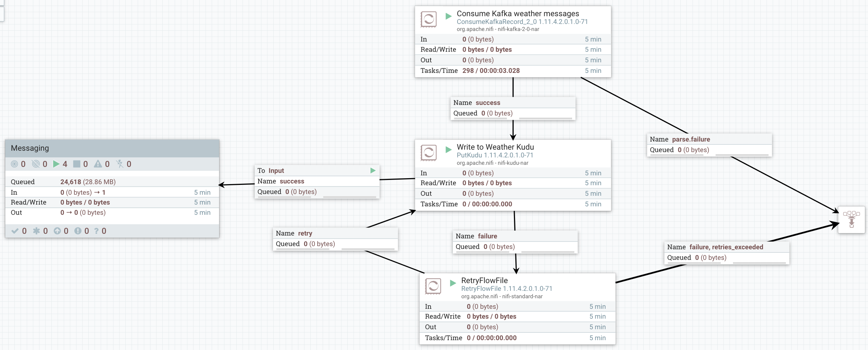This screenshot has height=350, width=868.
Task: Click the processor icon on Consume Kafka weather messages
Action: click(x=428, y=19)
